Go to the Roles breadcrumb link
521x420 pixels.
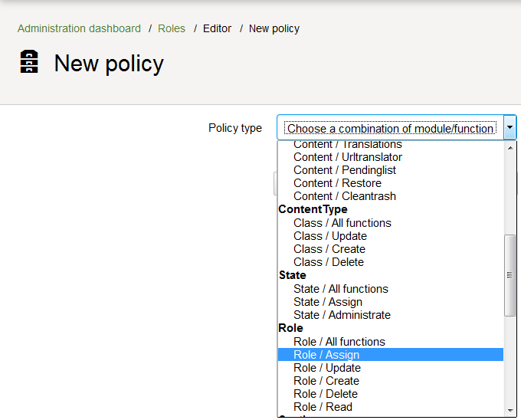172,28
